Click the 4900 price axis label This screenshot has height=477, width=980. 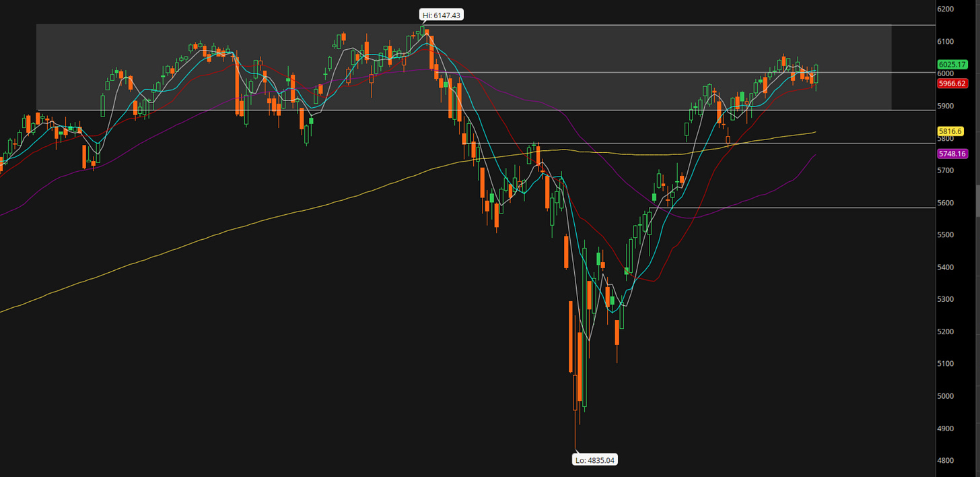(946, 428)
